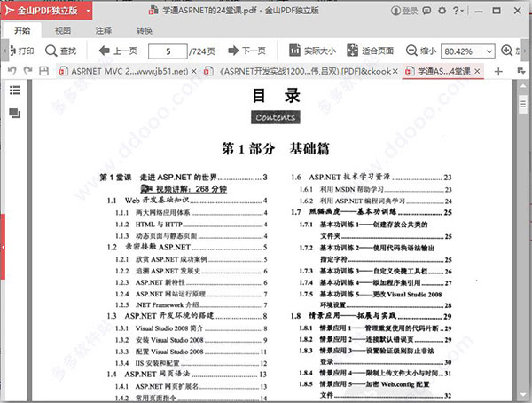Click the 1.8 情景应用 拓展与实践 entry
The image size is (532, 403).
tap(372, 316)
